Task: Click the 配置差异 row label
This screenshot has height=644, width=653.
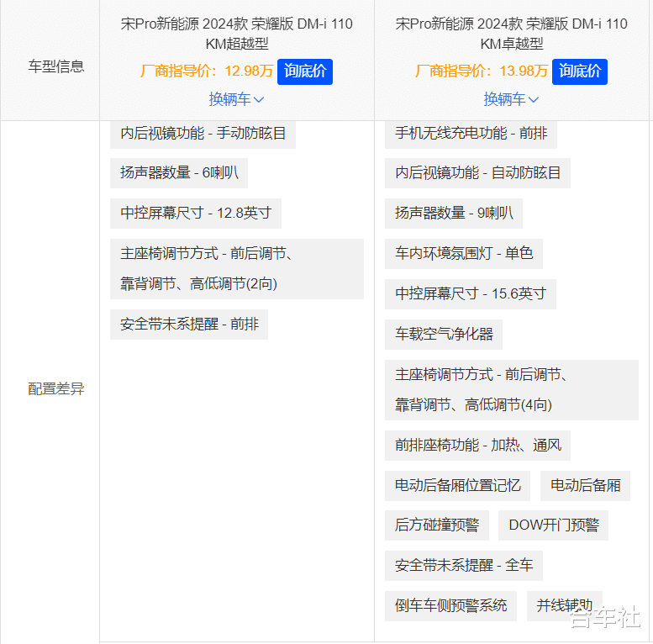Action: click(56, 388)
